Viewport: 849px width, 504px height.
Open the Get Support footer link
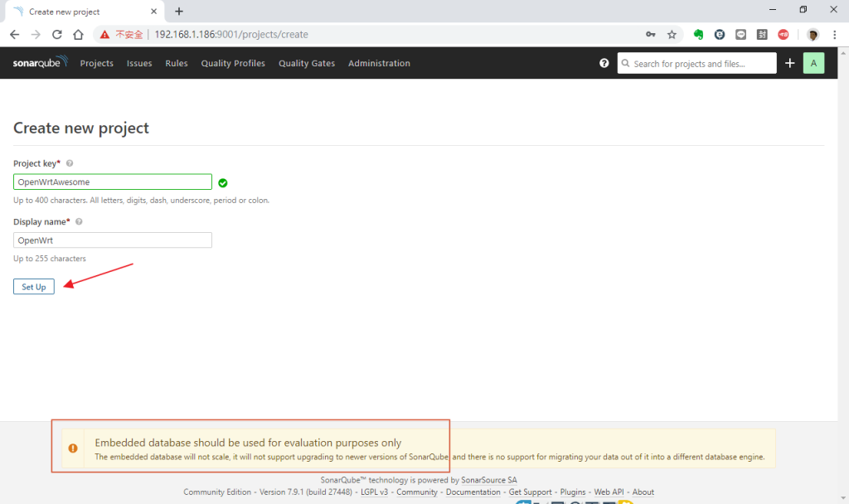pyautogui.click(x=530, y=492)
